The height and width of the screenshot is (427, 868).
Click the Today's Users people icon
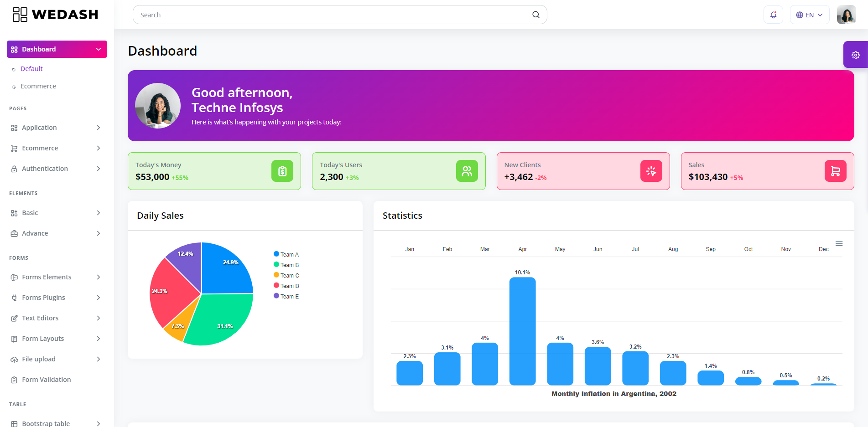tap(467, 171)
